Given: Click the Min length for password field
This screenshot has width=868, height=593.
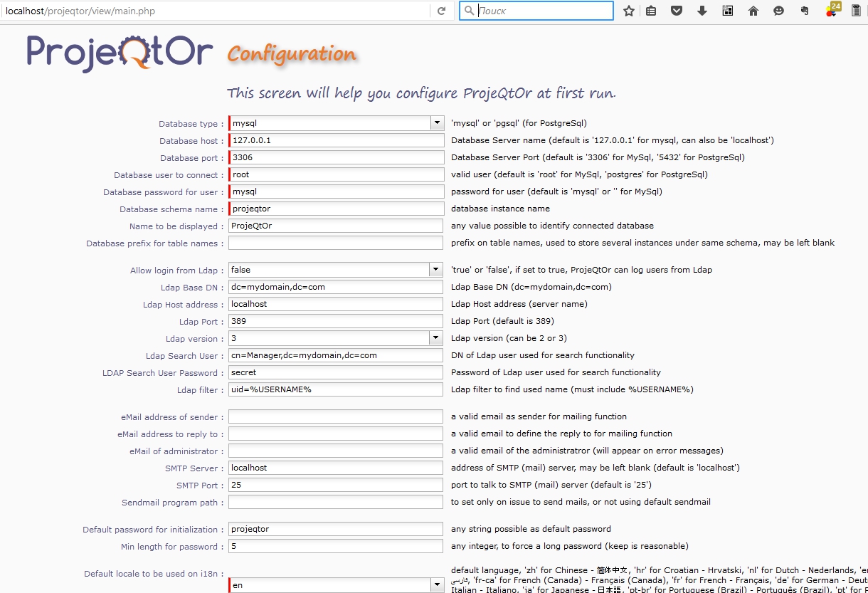Looking at the screenshot, I should pyautogui.click(x=336, y=546).
